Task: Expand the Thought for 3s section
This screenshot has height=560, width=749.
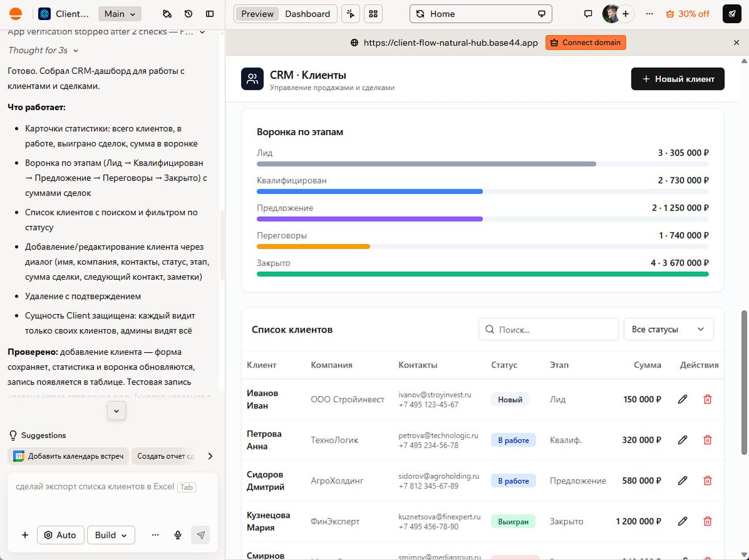Action: 43,50
